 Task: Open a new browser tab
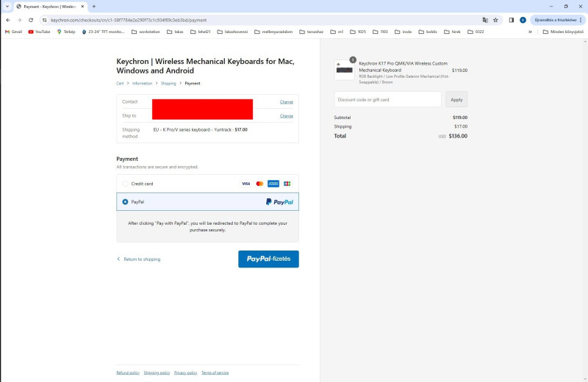94,7
